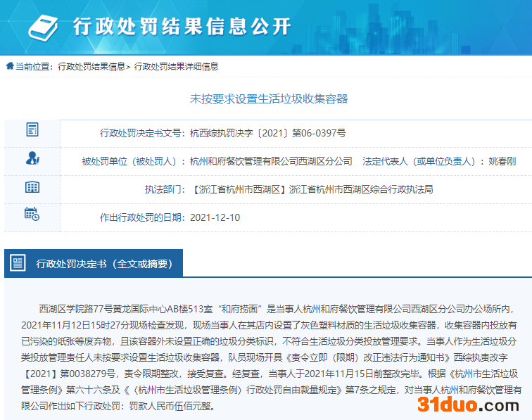532x420 pixels.
Task: Open the 行政处罚结果详细信息 breadcrumb link
Action: coord(176,67)
